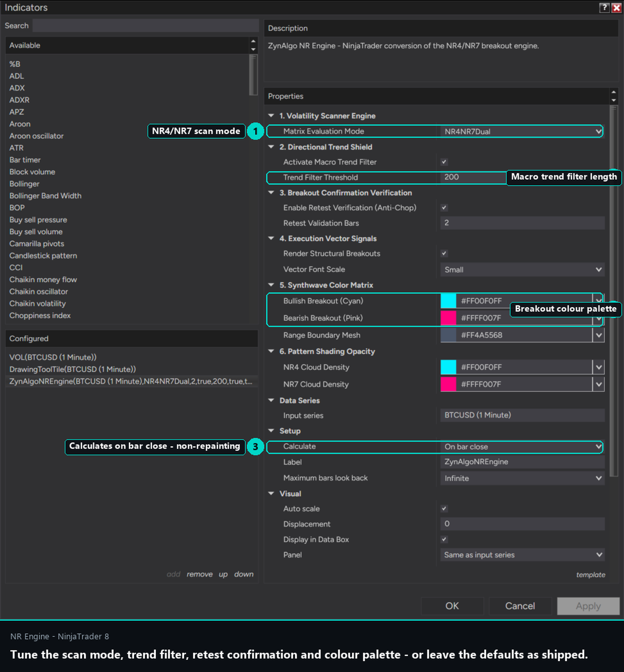Toggle the Auto scale checkbox
624x672 pixels.
coord(444,509)
